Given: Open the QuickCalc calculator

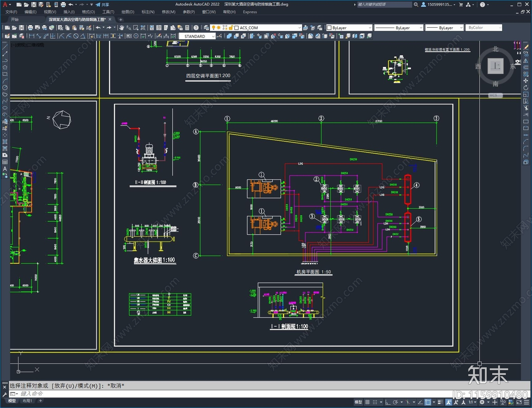Looking at the screenshot, I should tap(187, 28).
